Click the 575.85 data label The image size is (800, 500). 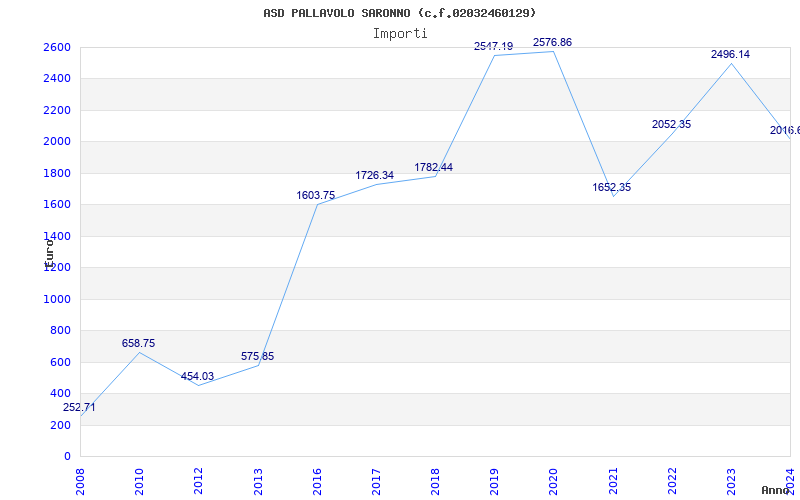tap(258, 356)
